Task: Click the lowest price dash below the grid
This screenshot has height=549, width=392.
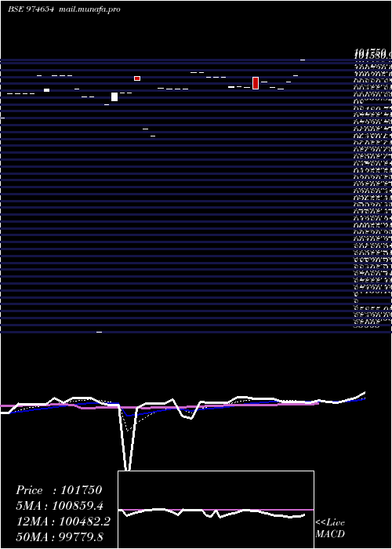Action: tap(99, 332)
